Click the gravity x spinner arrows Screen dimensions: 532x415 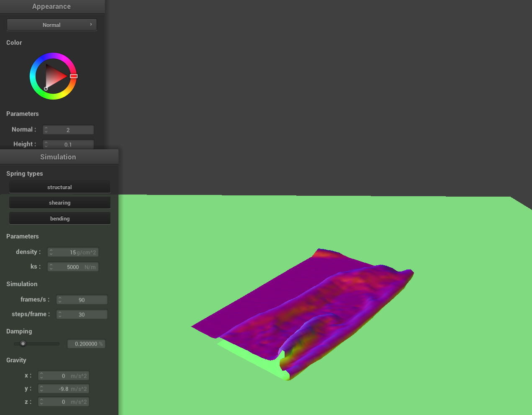41,376
